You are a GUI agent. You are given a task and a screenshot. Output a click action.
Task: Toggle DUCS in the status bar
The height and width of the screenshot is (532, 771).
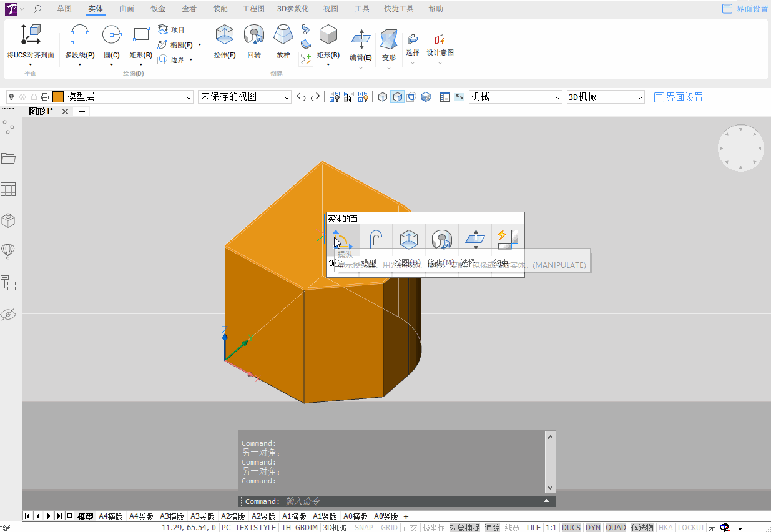click(x=571, y=528)
